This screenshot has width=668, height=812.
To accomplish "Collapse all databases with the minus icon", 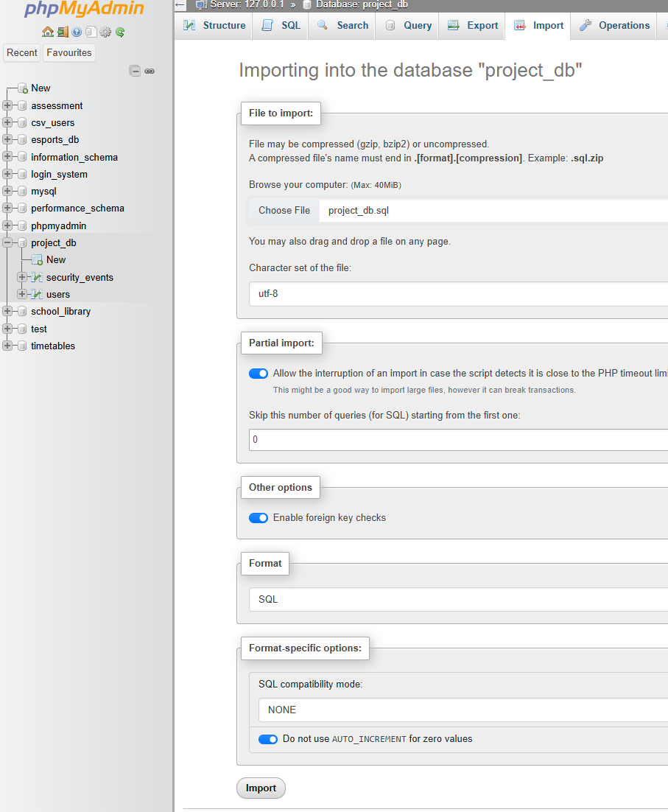I will 135,71.
